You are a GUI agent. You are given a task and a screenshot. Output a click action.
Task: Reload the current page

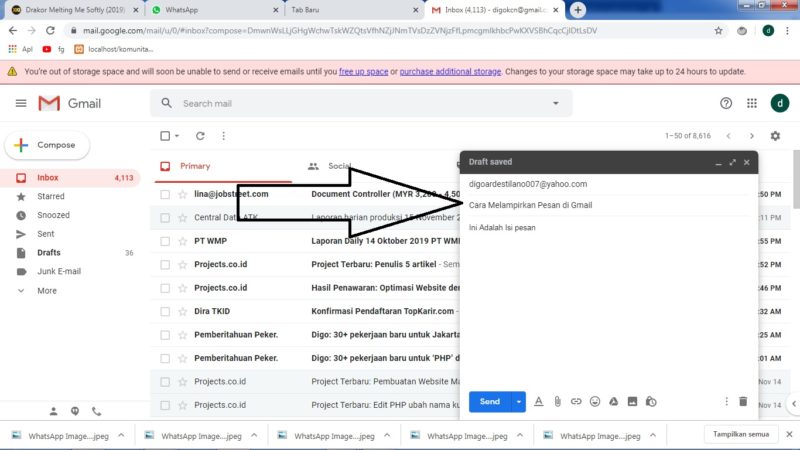50,31
